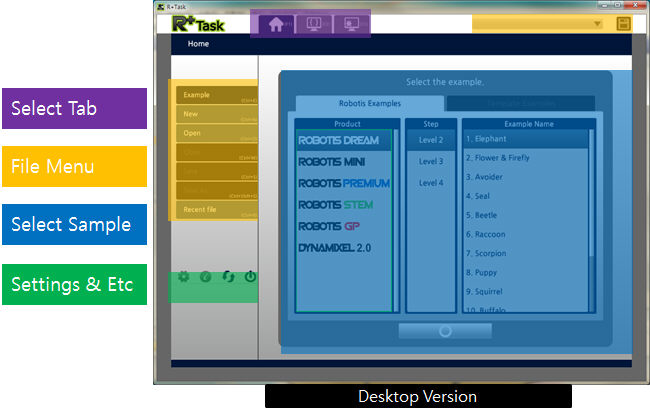650x415 pixels.
Task: Click the dimmed Ctrl+Shift+S menu item
Action: pyautogui.click(x=217, y=191)
